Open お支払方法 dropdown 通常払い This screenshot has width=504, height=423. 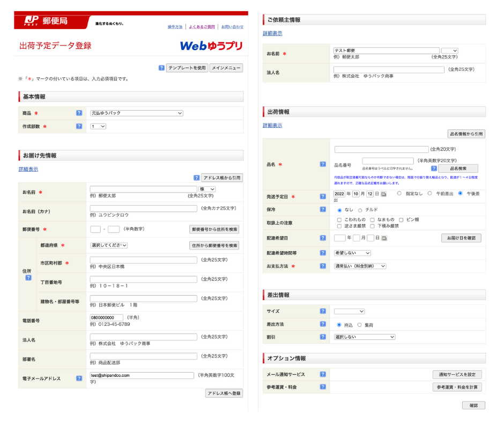360,266
